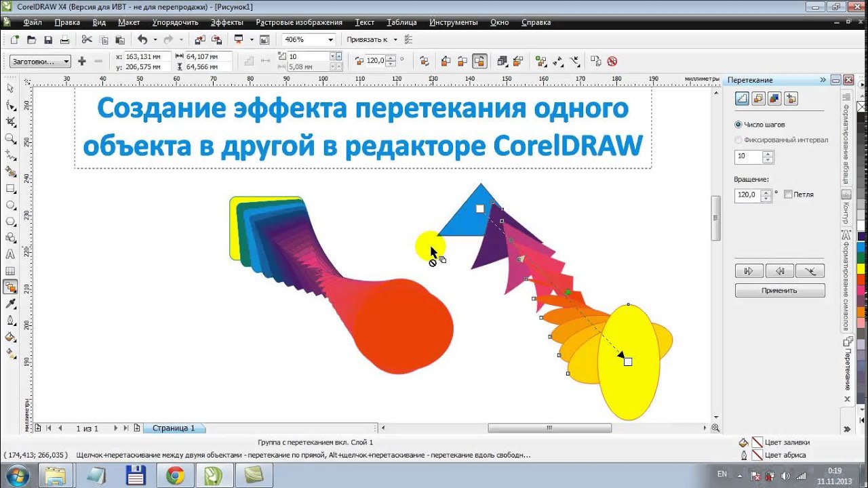868x488 pixels.
Task: Open the Файл menu
Action: point(32,22)
